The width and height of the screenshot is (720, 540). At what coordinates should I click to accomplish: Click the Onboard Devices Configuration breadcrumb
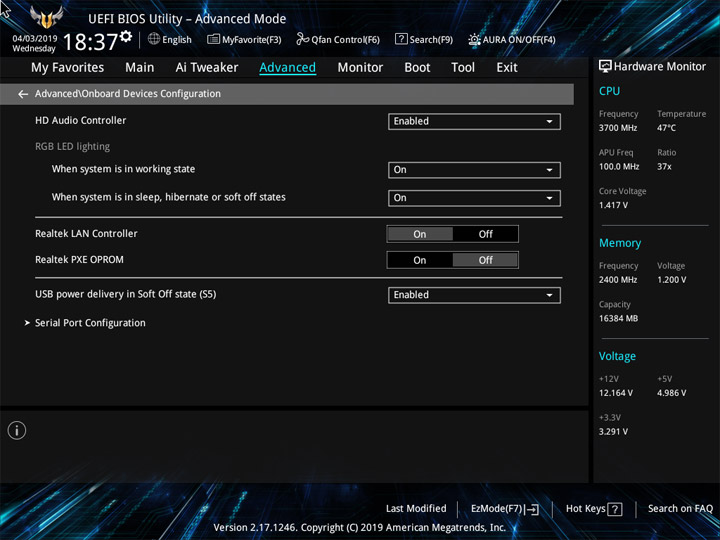(x=128, y=94)
